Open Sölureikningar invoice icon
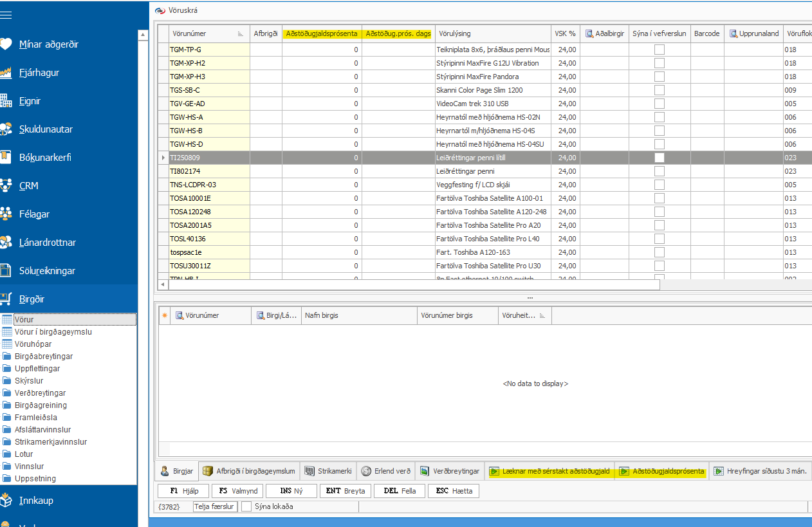 click(x=6, y=270)
